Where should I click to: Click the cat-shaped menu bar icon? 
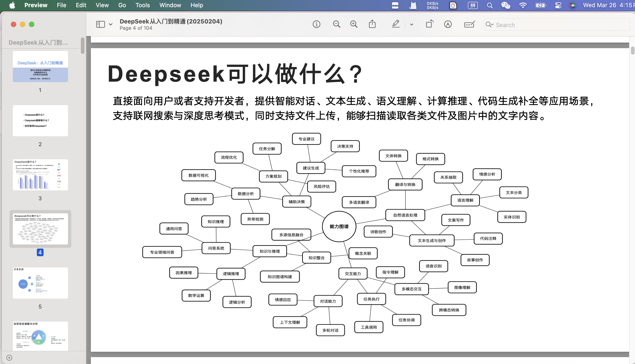(x=413, y=5)
